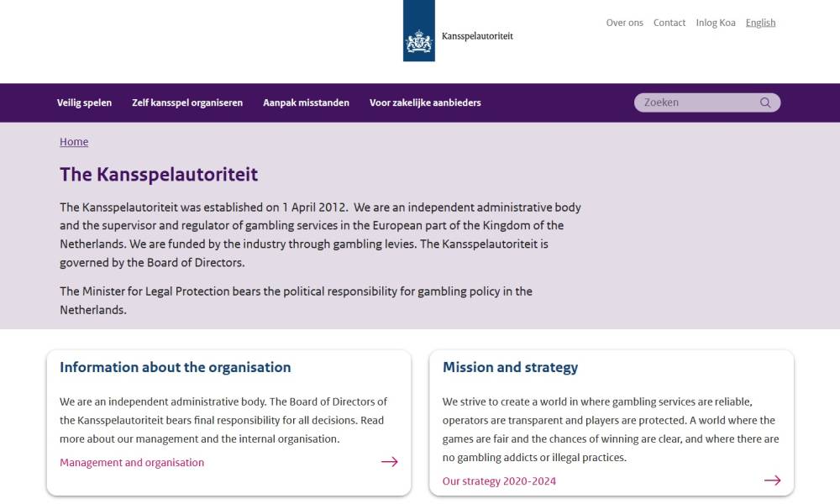Click Kansspelautoriteit wordmark text in header
The image size is (840, 504).
pyautogui.click(x=477, y=36)
